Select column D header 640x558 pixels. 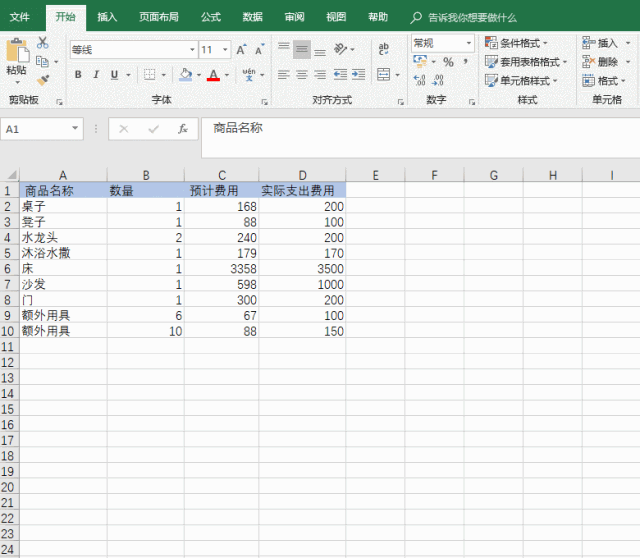pos(302,175)
